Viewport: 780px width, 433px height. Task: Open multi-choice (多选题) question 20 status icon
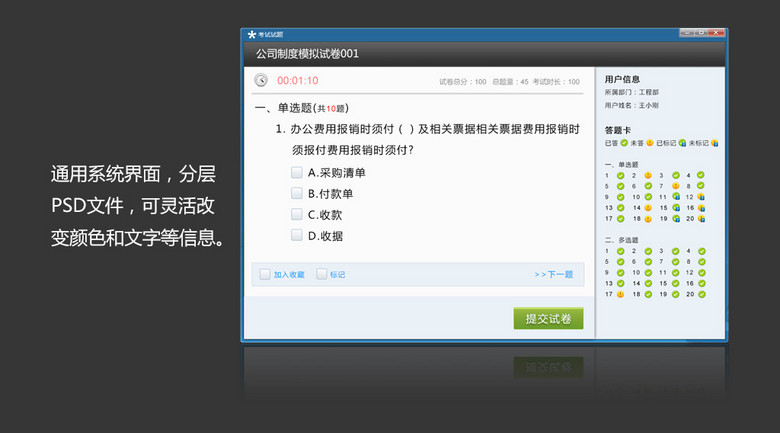[x=701, y=295]
